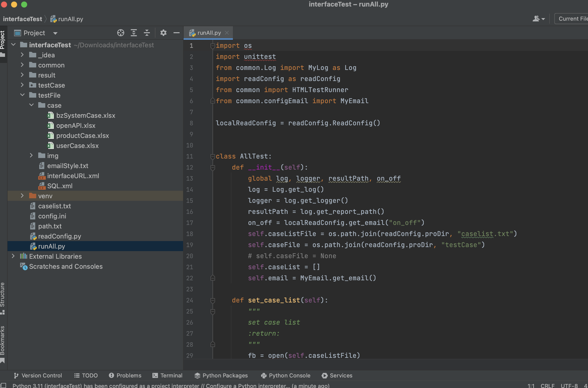Expand the img folder
This screenshot has height=388, width=588.
(x=31, y=156)
